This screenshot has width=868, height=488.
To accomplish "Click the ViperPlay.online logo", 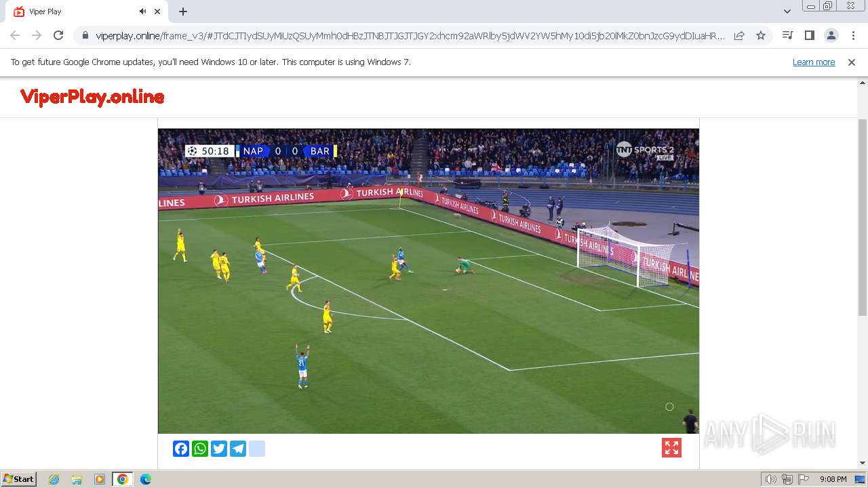I will (92, 97).
